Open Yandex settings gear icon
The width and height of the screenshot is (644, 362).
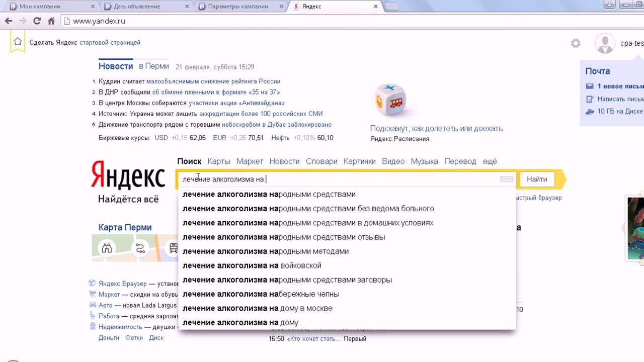576,43
